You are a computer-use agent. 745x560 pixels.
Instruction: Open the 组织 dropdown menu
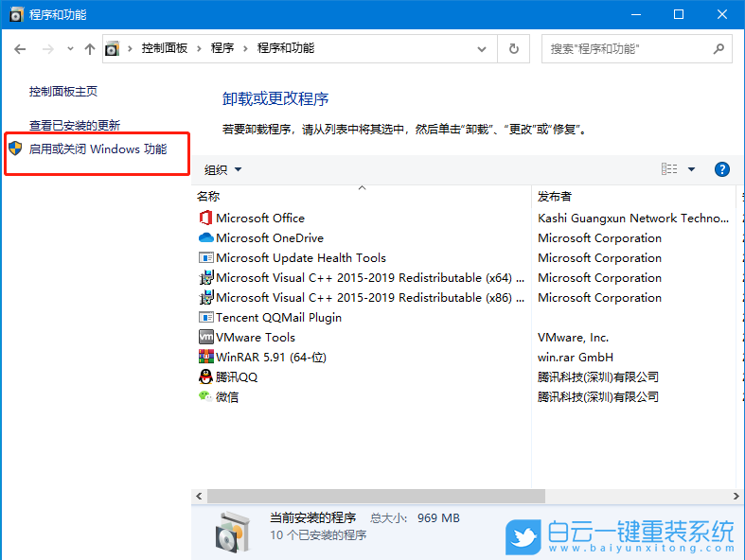coord(222,169)
